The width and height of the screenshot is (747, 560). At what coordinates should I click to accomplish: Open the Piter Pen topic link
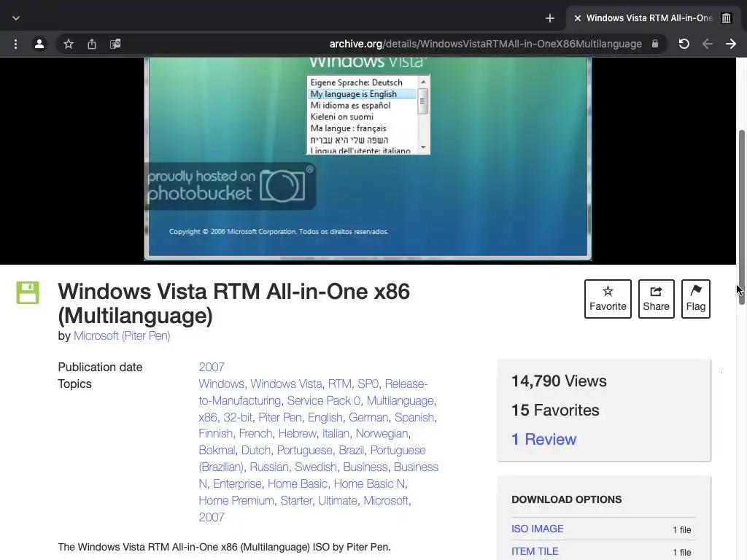(280, 418)
